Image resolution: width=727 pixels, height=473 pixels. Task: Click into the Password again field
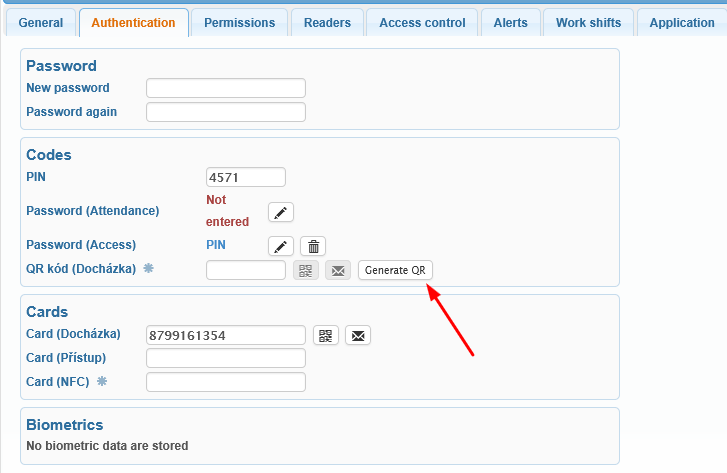point(225,112)
